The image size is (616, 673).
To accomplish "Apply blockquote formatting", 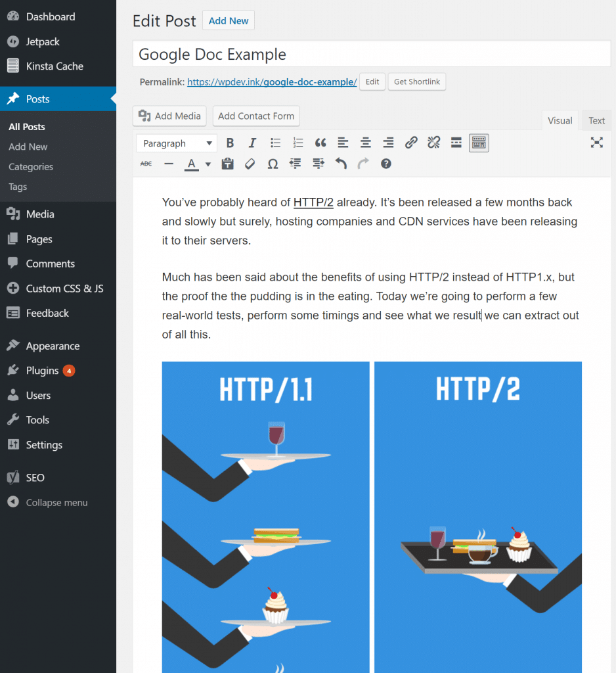I will coord(320,143).
